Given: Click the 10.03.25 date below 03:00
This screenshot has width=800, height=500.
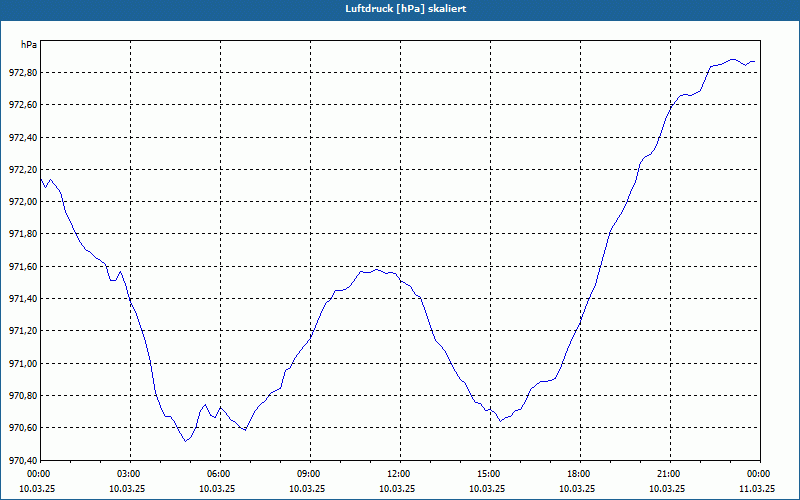Looking at the screenshot, I should (127, 489).
